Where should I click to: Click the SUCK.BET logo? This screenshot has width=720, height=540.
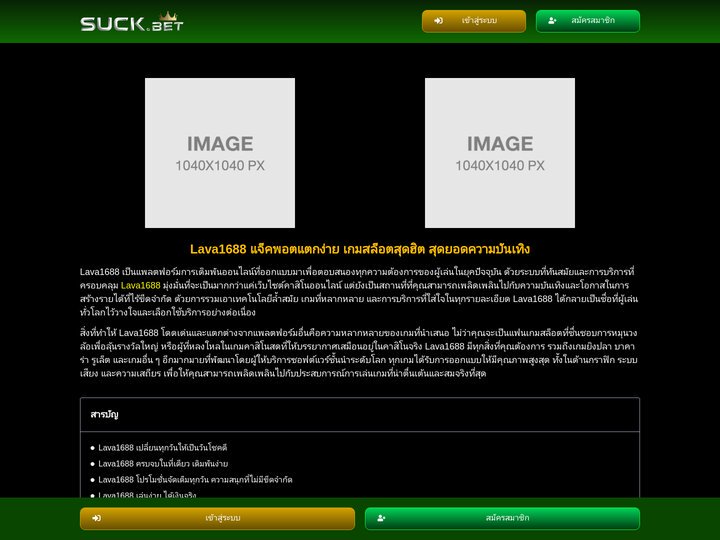click(132, 22)
